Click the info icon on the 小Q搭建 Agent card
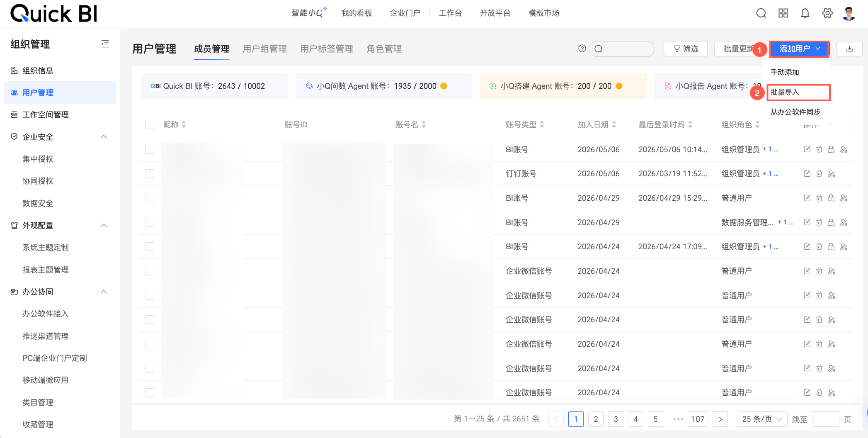This screenshot has height=438, width=868. coord(619,86)
